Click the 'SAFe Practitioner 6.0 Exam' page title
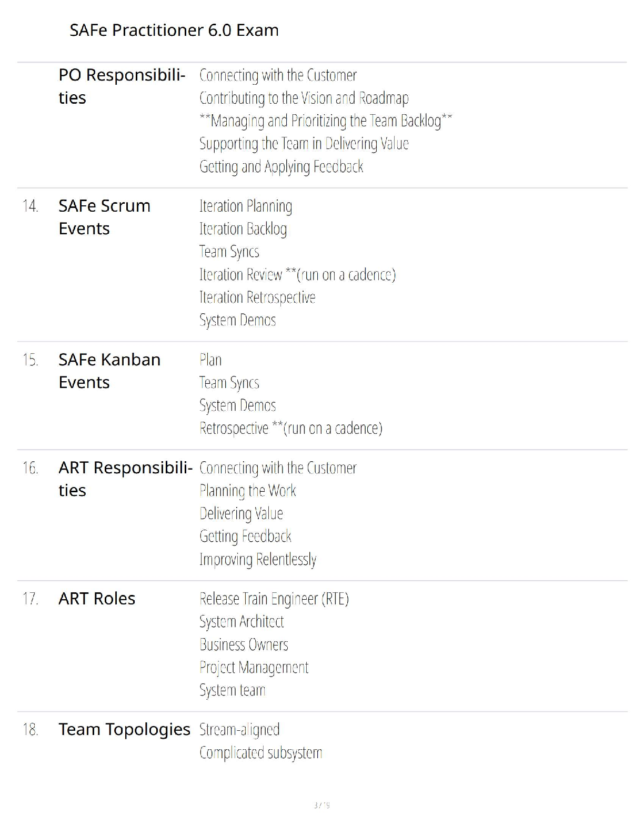Screen dimensions: 644x834 pos(174,30)
